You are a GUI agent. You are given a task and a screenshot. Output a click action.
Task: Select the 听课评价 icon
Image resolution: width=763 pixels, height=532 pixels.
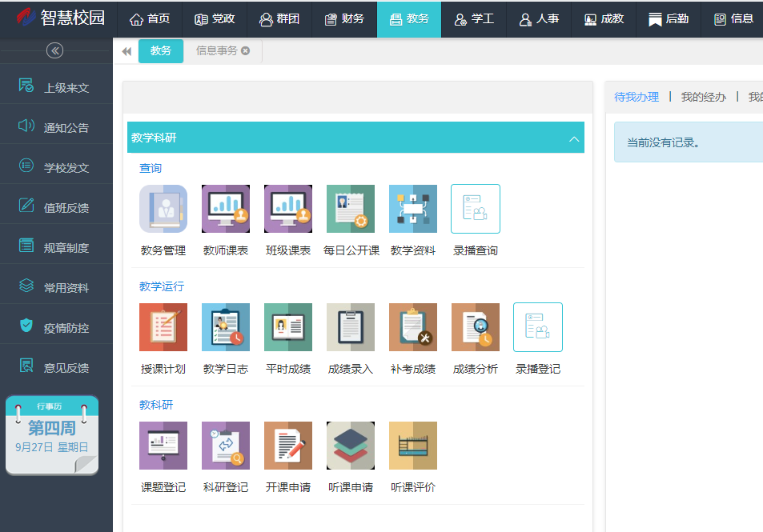coord(413,446)
